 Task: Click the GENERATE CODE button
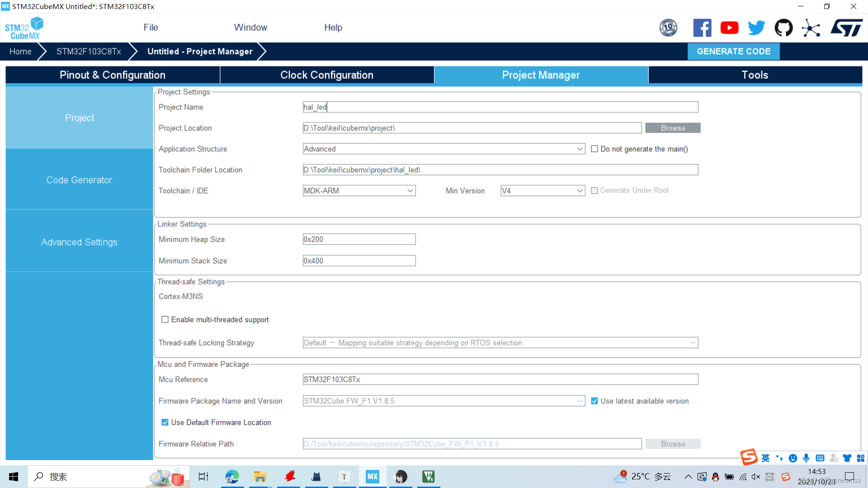733,52
